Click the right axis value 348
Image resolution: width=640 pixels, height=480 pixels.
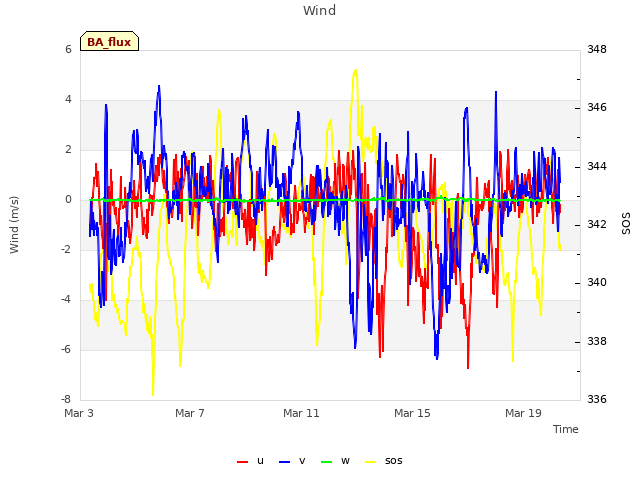[x=597, y=49]
